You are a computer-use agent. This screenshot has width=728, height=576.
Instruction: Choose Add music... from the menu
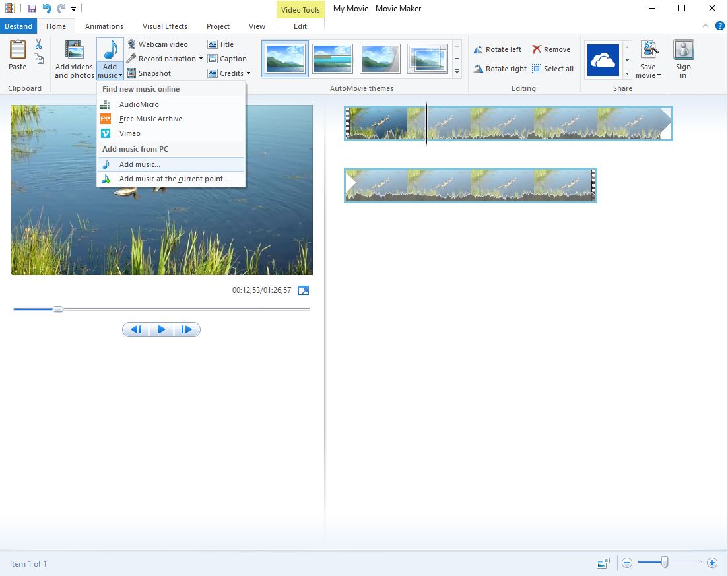[x=139, y=164]
